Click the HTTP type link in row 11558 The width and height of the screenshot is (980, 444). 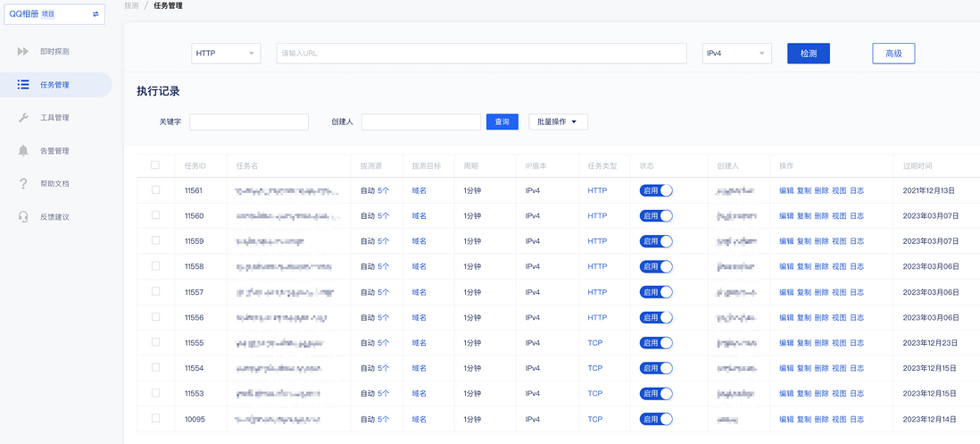[597, 266]
